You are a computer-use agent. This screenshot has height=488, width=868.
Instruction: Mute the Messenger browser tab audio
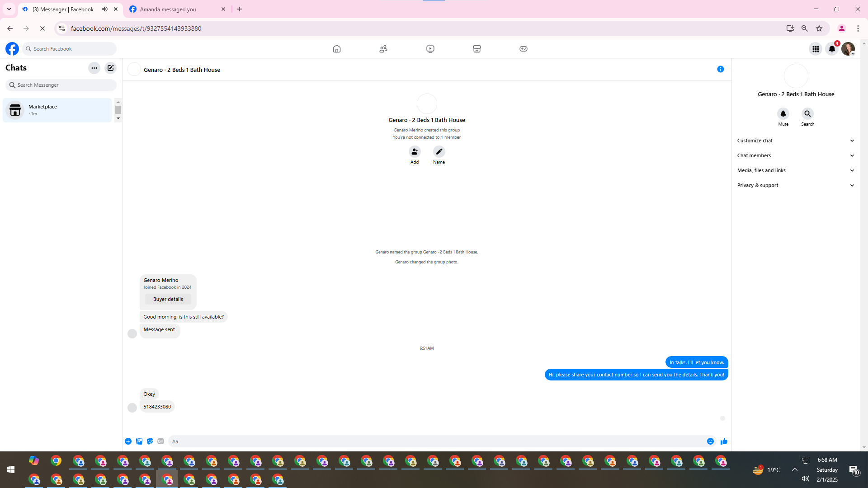point(105,9)
